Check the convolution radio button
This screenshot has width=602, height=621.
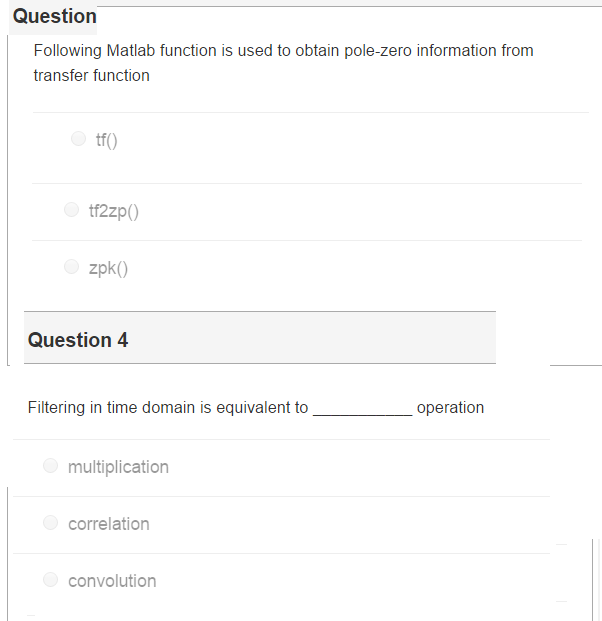(50, 580)
